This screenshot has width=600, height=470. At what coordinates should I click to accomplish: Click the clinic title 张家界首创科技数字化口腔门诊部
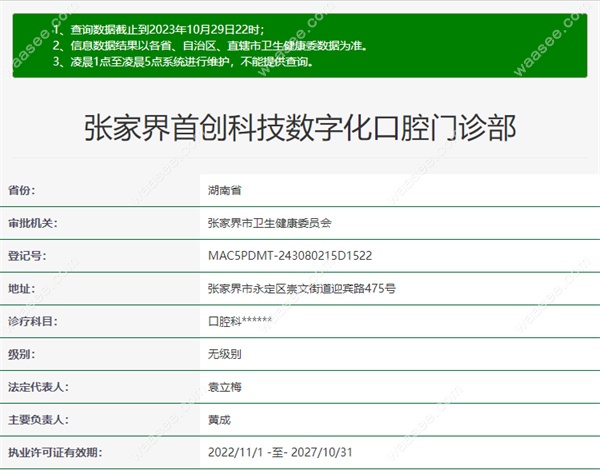click(299, 129)
